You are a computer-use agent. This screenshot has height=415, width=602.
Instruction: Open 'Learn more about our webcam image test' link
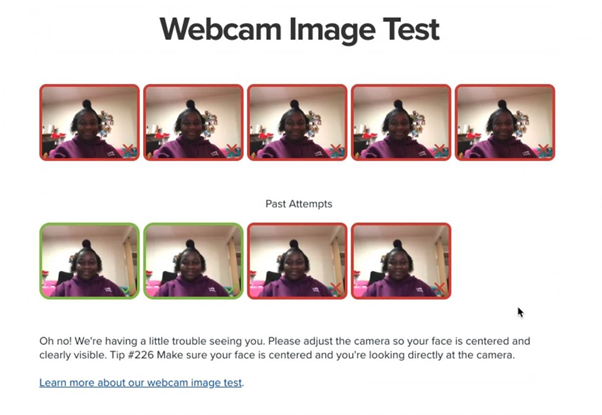(141, 383)
